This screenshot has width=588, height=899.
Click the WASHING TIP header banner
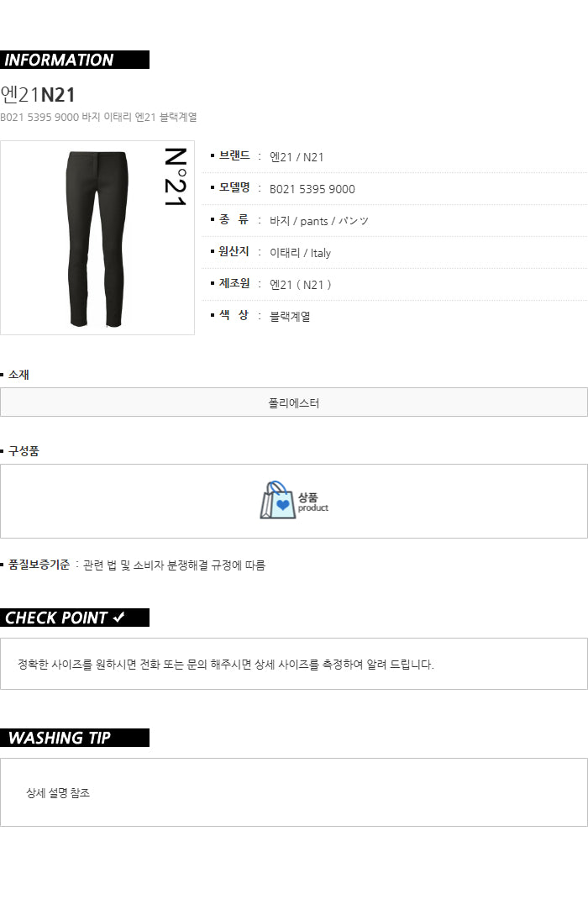[75, 738]
